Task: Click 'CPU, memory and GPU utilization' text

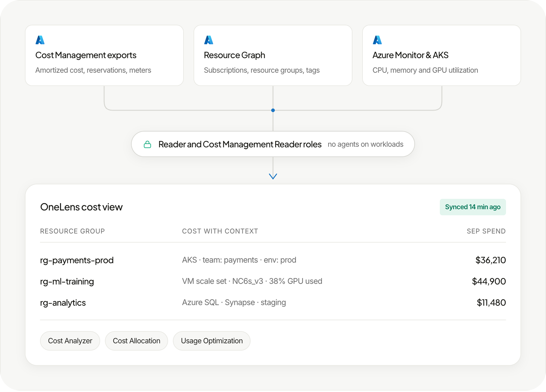Action: [x=425, y=70]
